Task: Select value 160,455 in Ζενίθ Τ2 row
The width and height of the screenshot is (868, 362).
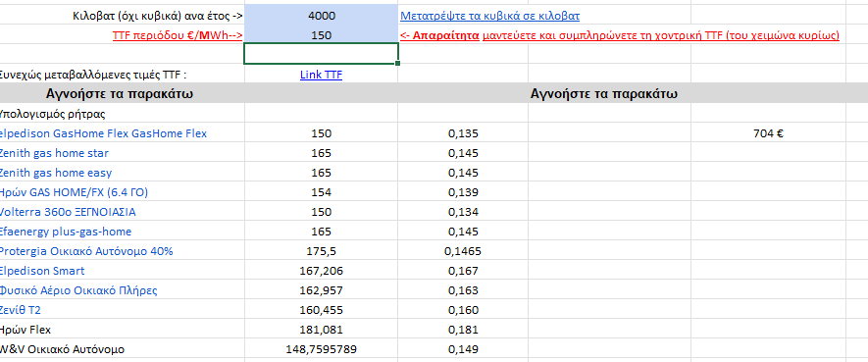Action: [321, 310]
